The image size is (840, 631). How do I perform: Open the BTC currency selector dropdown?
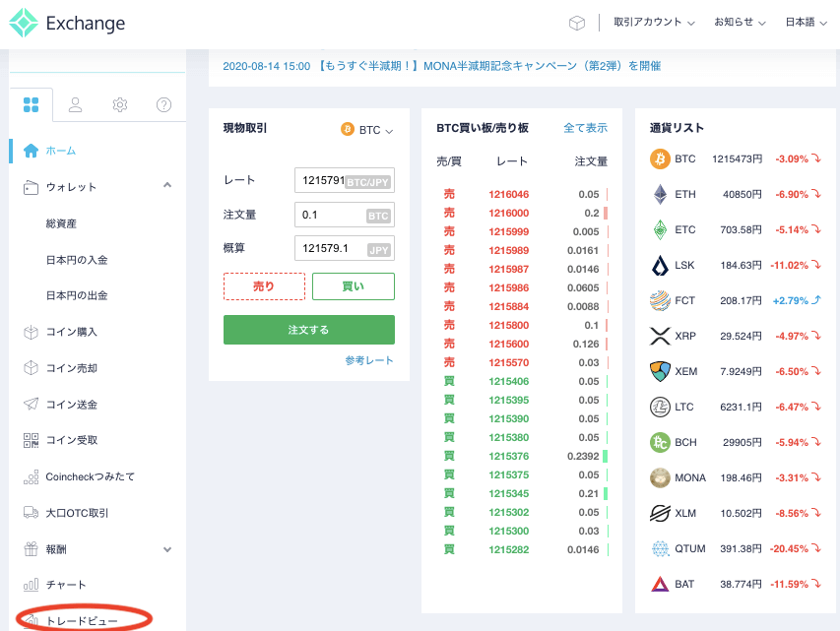(367, 130)
